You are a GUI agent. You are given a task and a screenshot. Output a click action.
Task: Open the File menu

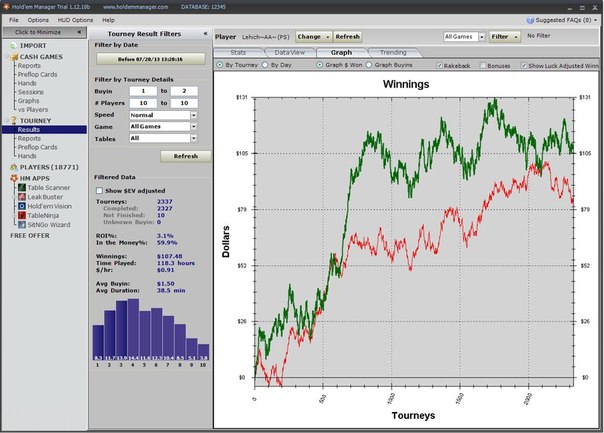tap(13, 20)
